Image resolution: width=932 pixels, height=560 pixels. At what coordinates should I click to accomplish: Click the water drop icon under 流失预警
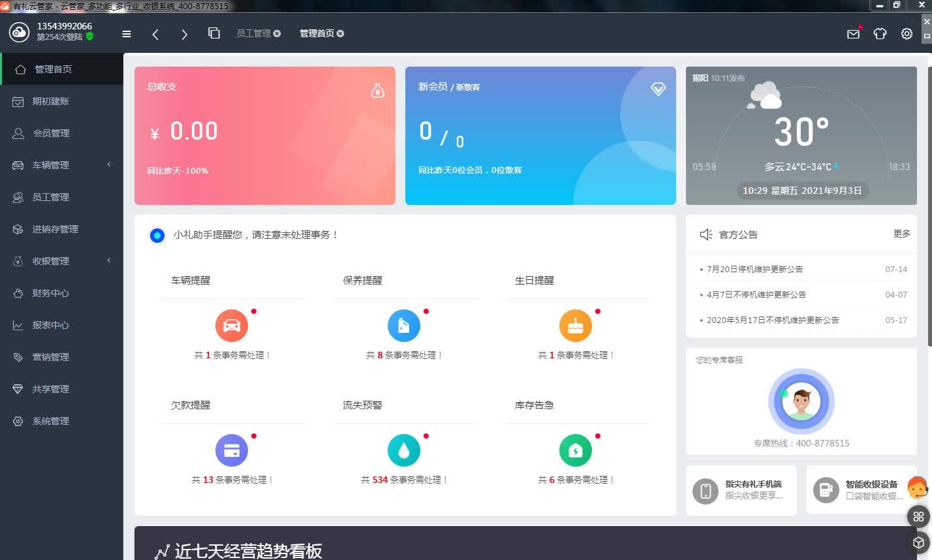(x=403, y=450)
